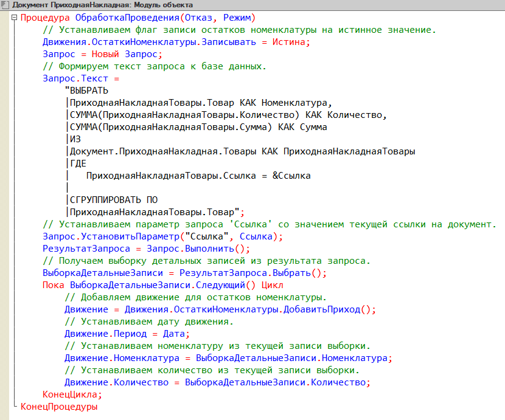This screenshot has width=505, height=420.
Task: Click 'ВыборкаДетальныеЗаписи.Количество' on the assignment's right side
Action: [x=275, y=382]
